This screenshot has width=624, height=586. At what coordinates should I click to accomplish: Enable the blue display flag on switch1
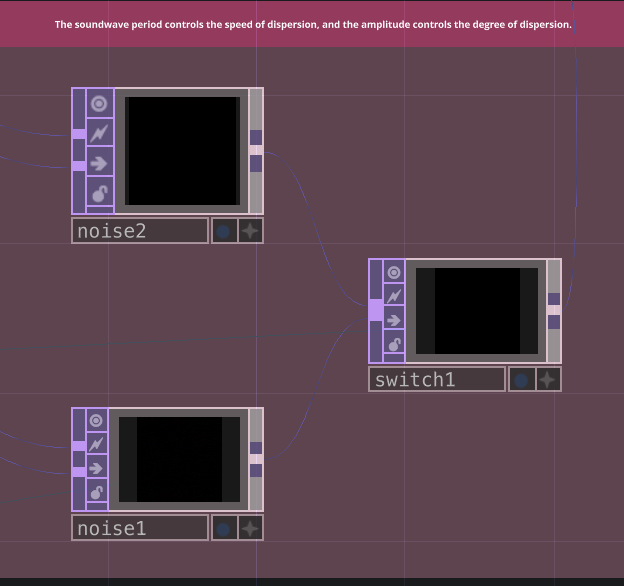(x=521, y=380)
